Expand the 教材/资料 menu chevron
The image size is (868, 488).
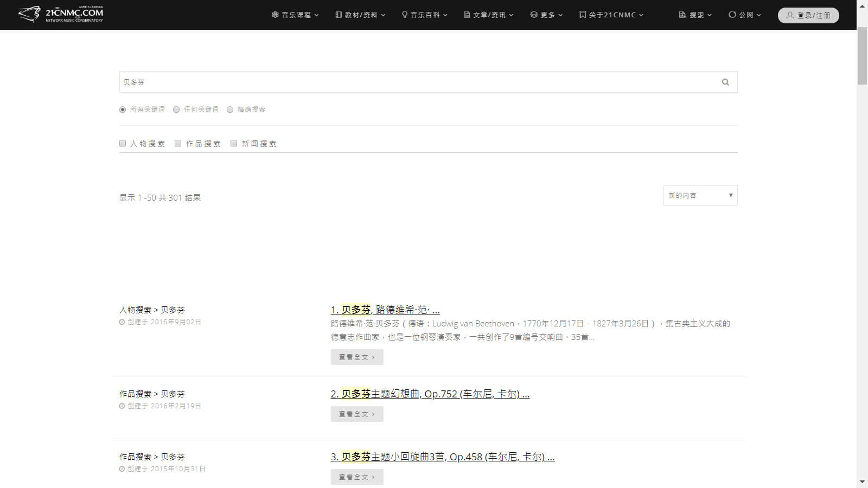click(383, 15)
